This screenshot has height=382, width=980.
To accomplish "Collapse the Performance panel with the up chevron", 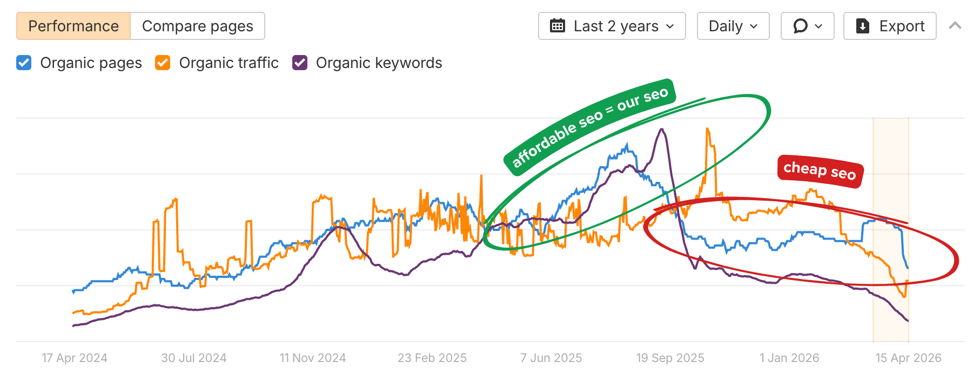I will pyautogui.click(x=955, y=25).
